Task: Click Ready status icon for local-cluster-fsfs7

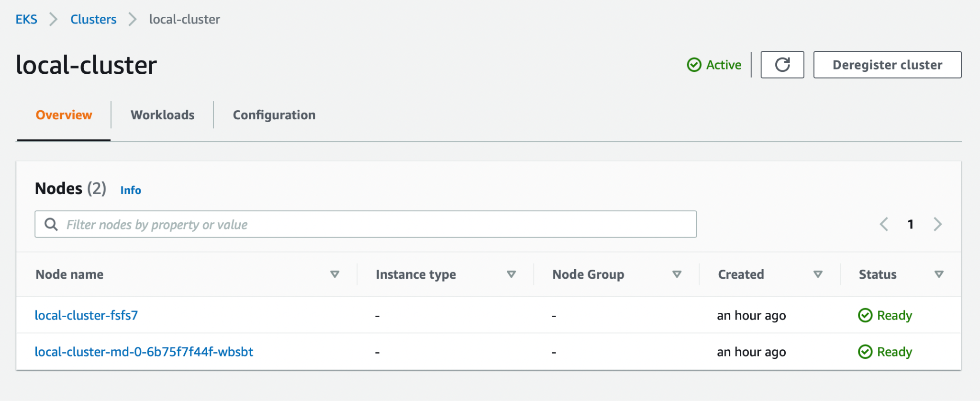Action: (865, 315)
